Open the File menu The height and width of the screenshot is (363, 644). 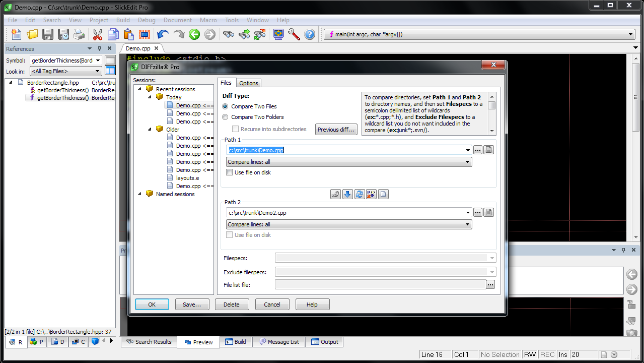(x=13, y=20)
